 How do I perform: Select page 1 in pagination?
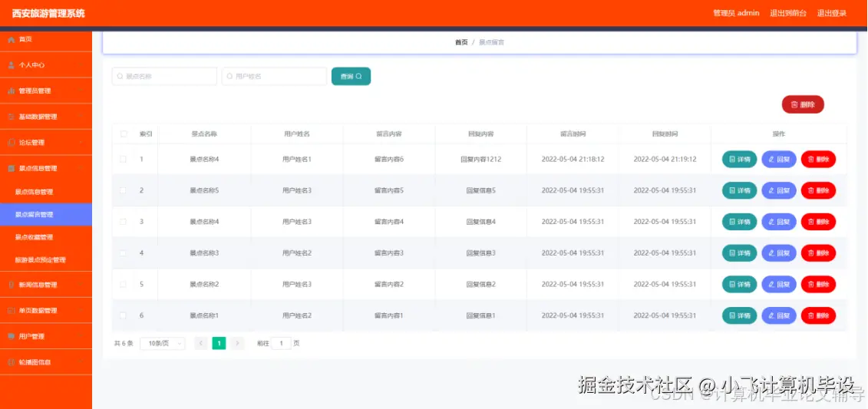[219, 344]
